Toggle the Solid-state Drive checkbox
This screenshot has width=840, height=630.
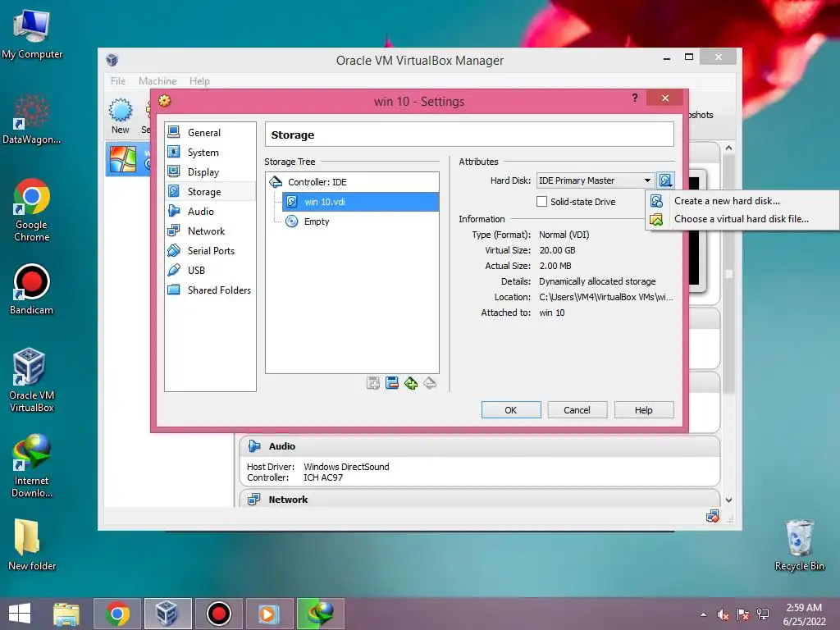[x=541, y=202]
